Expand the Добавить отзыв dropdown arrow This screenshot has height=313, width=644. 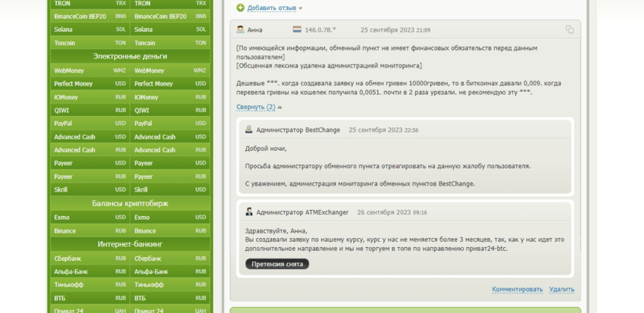(300, 8)
